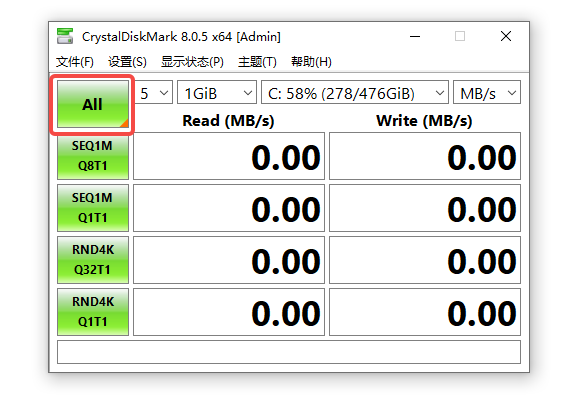Start all benchmarks with the All button
Viewport: 583px width, 397px height.
(x=93, y=104)
